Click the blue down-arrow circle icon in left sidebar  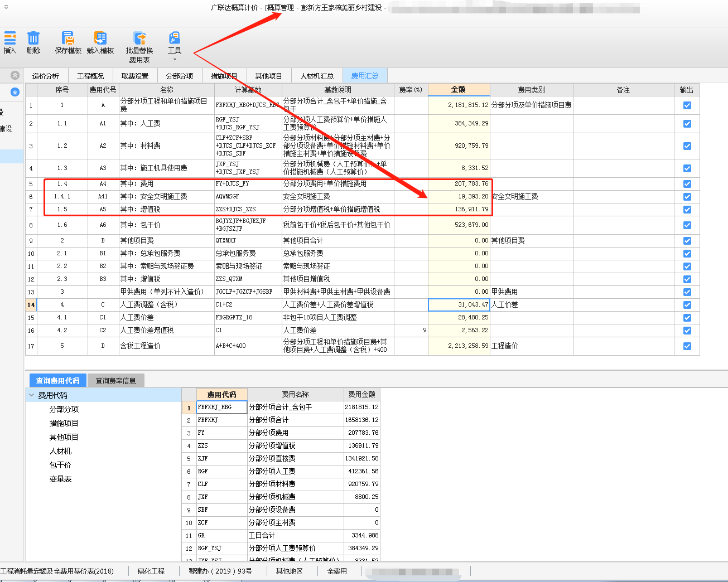[15, 92]
